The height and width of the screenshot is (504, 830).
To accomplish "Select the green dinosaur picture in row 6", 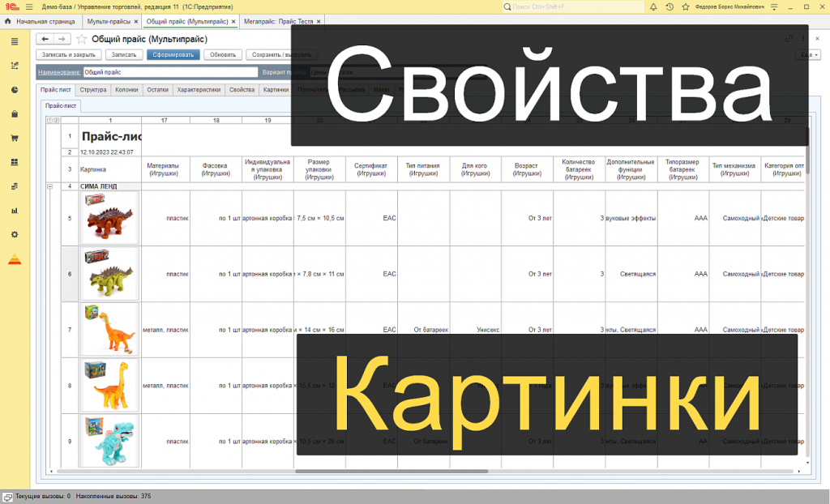I will tap(109, 274).
